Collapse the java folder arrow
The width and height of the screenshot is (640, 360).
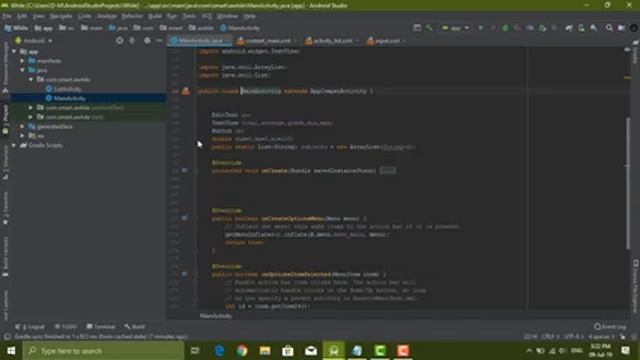click(22, 70)
